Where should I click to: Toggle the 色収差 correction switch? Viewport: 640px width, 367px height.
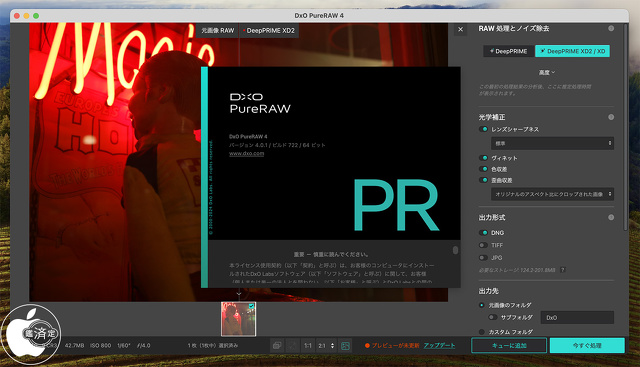[483, 169]
